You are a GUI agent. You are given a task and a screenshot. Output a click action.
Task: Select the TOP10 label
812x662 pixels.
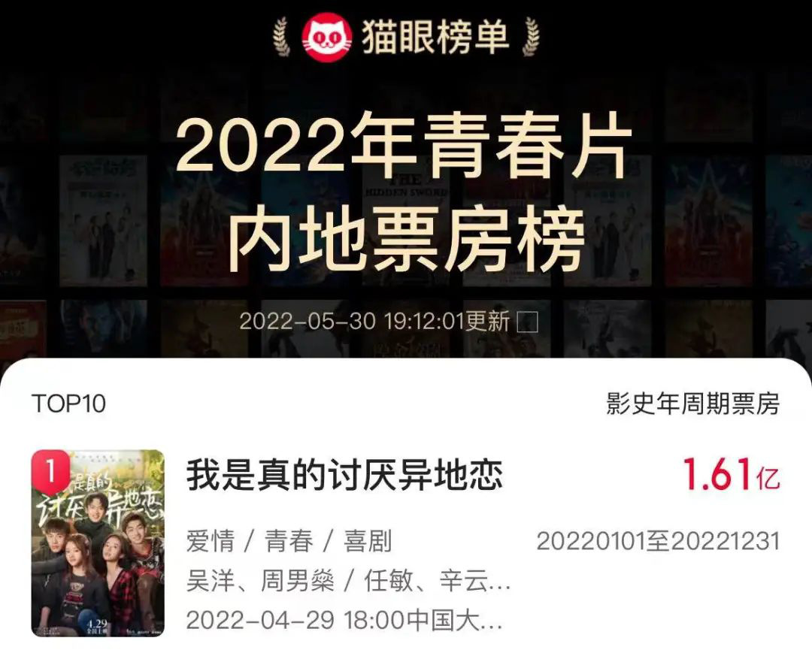(x=68, y=404)
